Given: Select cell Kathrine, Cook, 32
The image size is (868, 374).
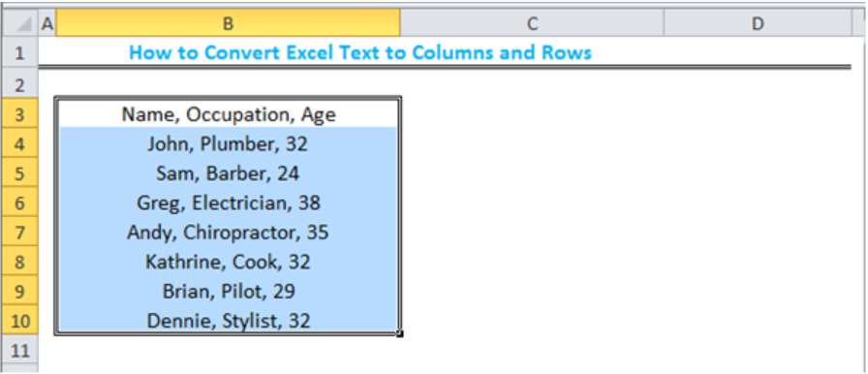Looking at the screenshot, I should pyautogui.click(x=228, y=262).
